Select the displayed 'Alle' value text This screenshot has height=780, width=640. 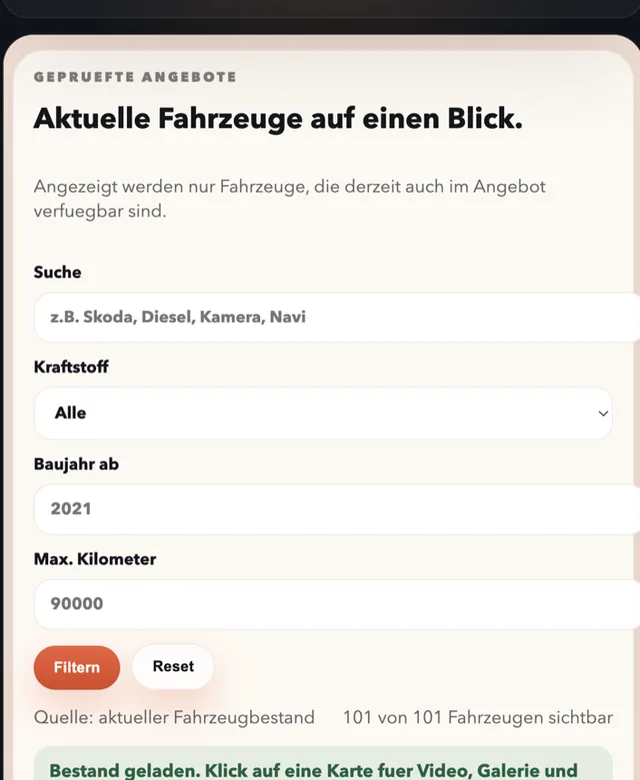click(70, 413)
